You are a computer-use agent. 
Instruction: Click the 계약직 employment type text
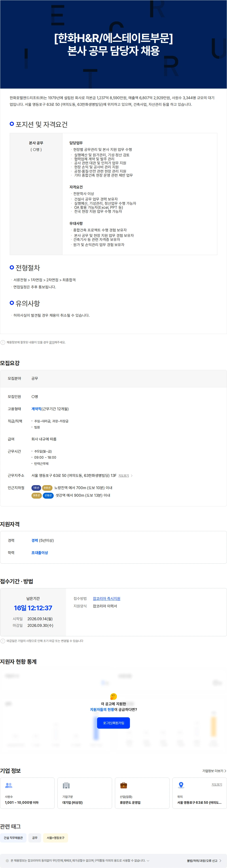point(36,409)
